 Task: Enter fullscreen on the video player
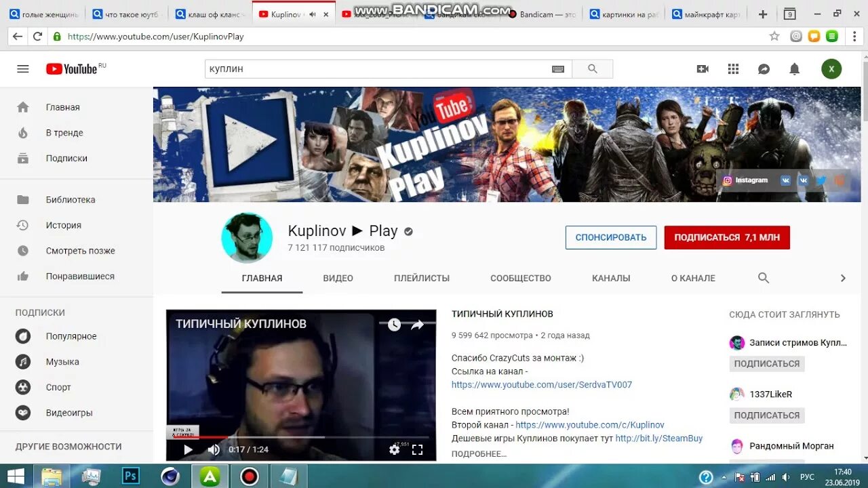coord(418,449)
